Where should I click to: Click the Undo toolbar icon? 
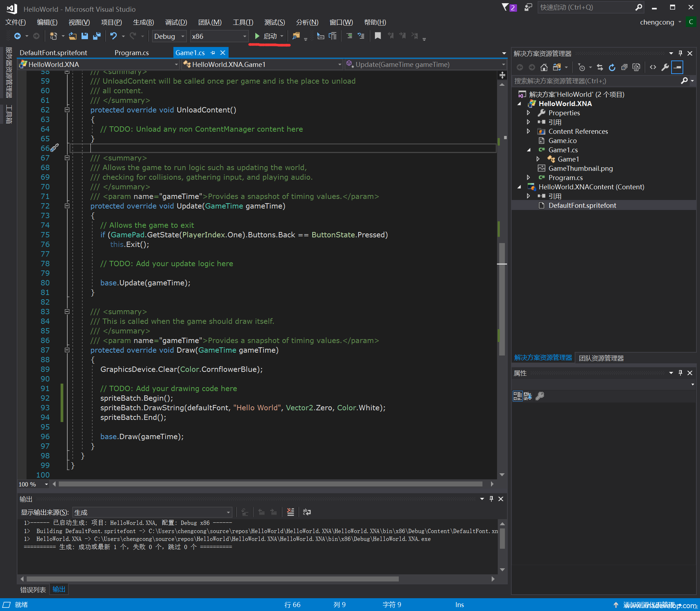tap(114, 36)
